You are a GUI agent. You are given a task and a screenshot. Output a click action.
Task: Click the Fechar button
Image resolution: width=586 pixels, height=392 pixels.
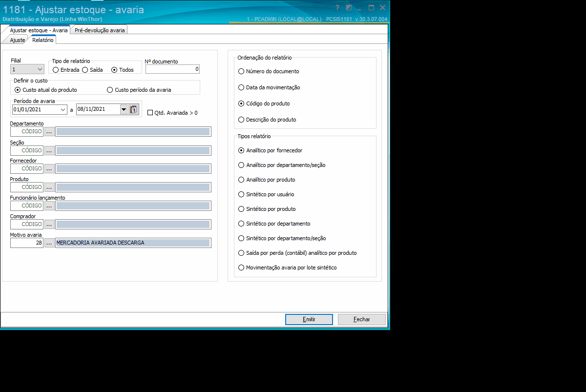coord(362,319)
